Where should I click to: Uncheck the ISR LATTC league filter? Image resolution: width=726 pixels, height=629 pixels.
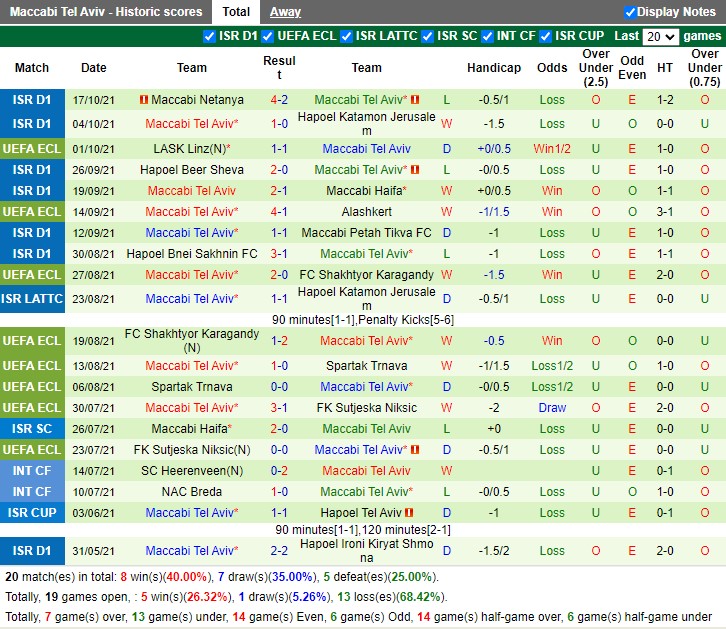pos(346,36)
